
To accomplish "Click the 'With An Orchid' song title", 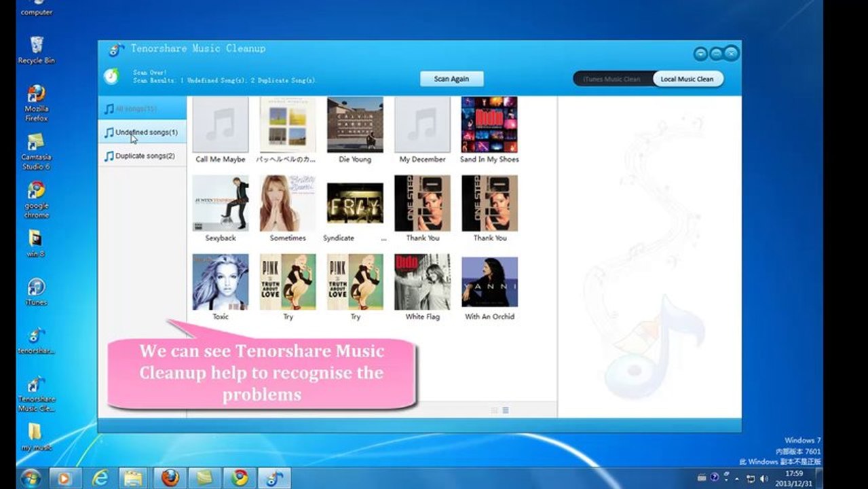I will [x=489, y=316].
